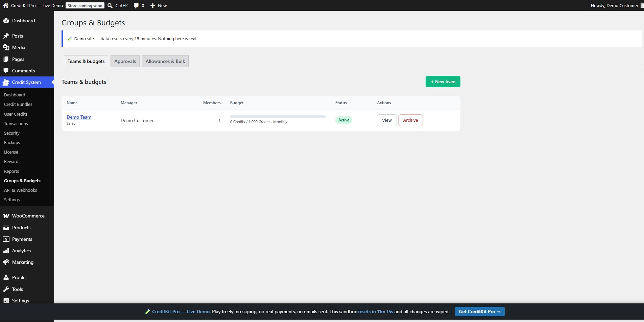Open Credit System Dashboard submenu item
The width and height of the screenshot is (644, 322).
15,95
